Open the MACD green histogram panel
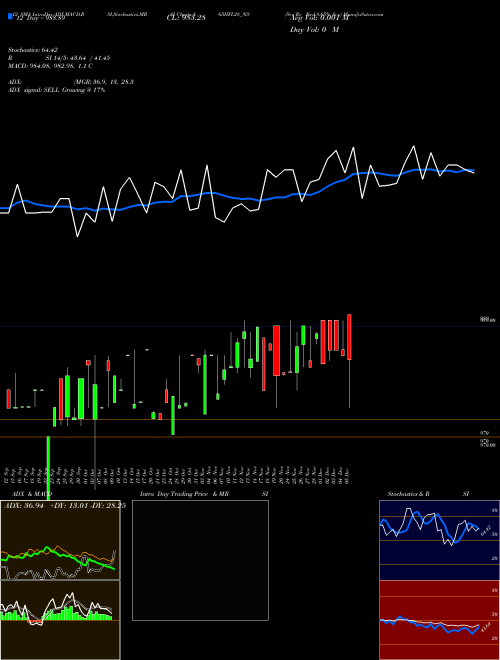 click(x=60, y=620)
